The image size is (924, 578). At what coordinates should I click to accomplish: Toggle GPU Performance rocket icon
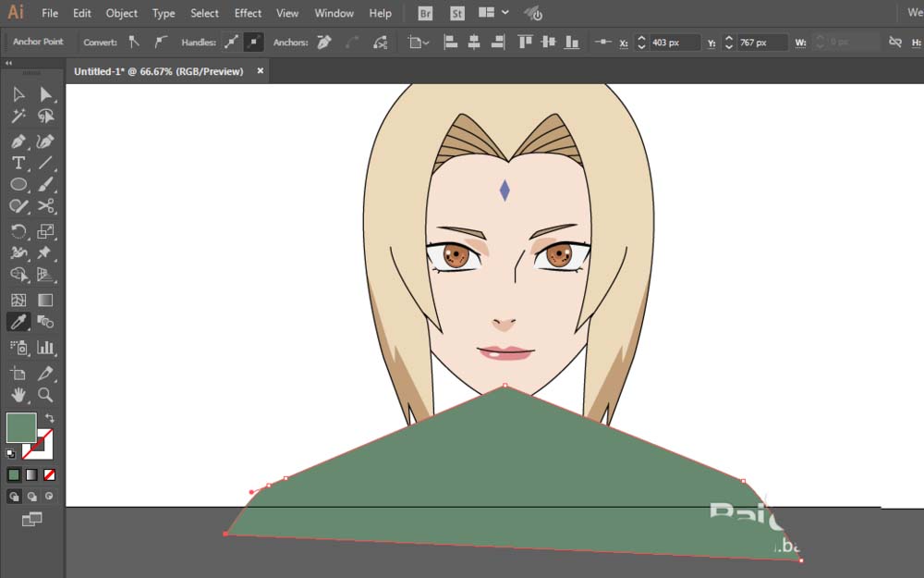[533, 13]
